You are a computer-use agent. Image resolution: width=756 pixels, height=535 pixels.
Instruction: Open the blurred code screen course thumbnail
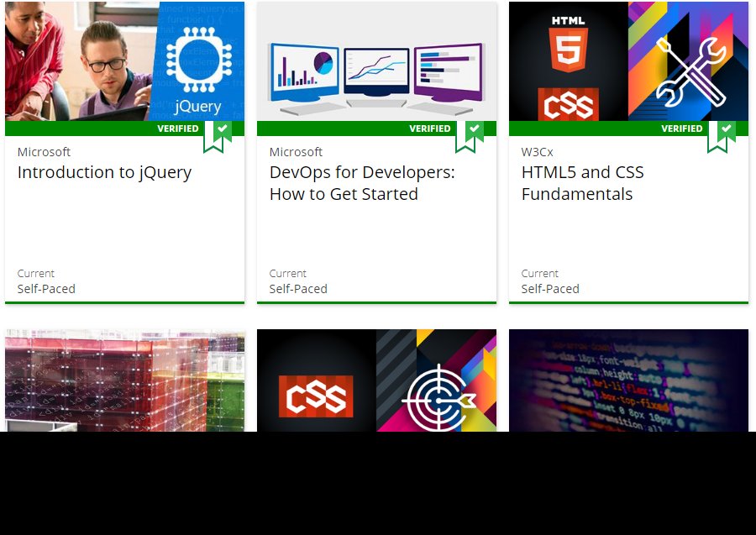click(628, 380)
